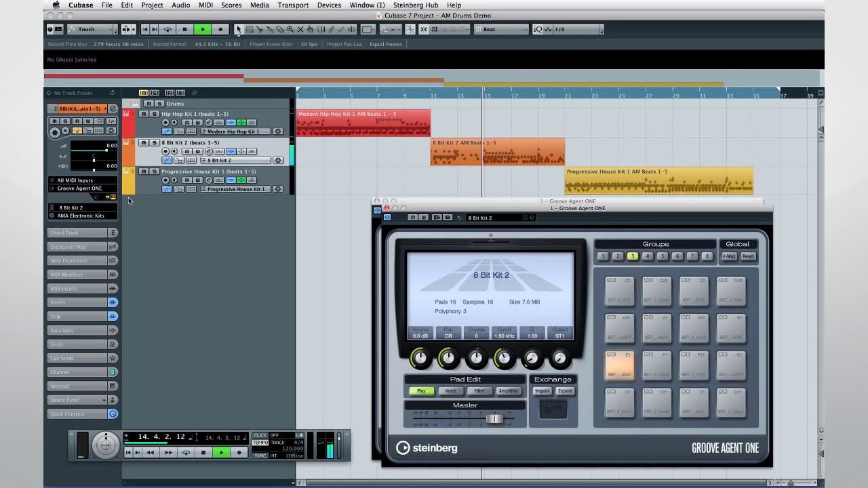Enable Read automation on Progressive House Kit 1
This screenshot has height=488, width=868.
coord(186,180)
